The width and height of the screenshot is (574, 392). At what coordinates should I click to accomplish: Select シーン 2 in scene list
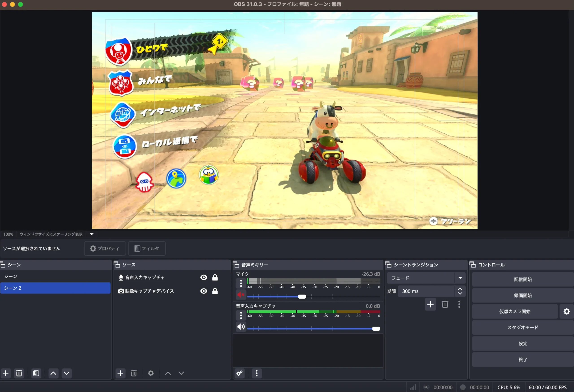click(x=55, y=288)
